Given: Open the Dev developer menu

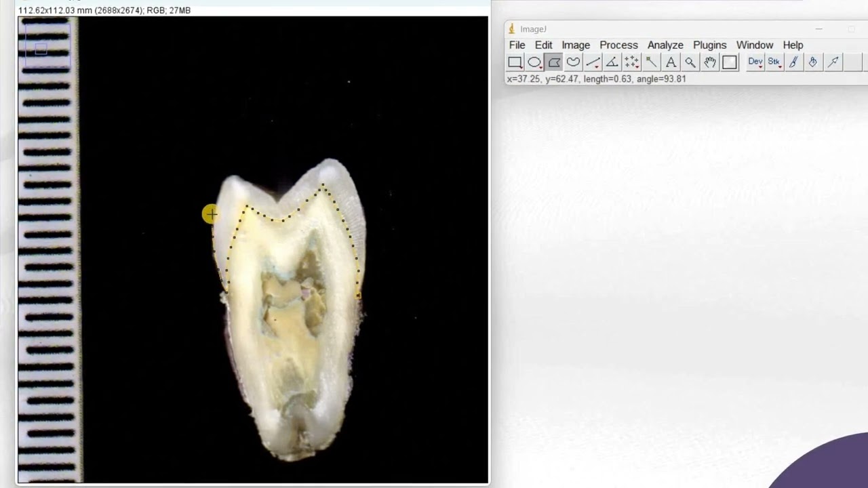Looking at the screenshot, I should 755,62.
